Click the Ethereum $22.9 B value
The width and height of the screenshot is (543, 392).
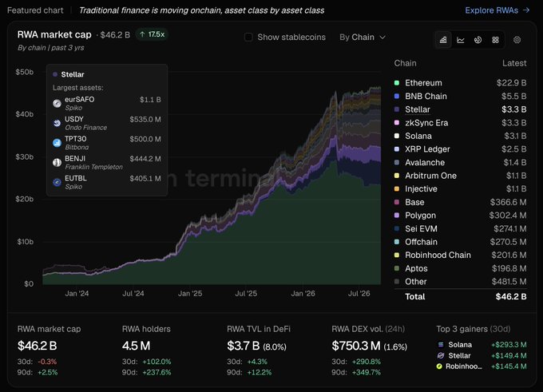512,83
